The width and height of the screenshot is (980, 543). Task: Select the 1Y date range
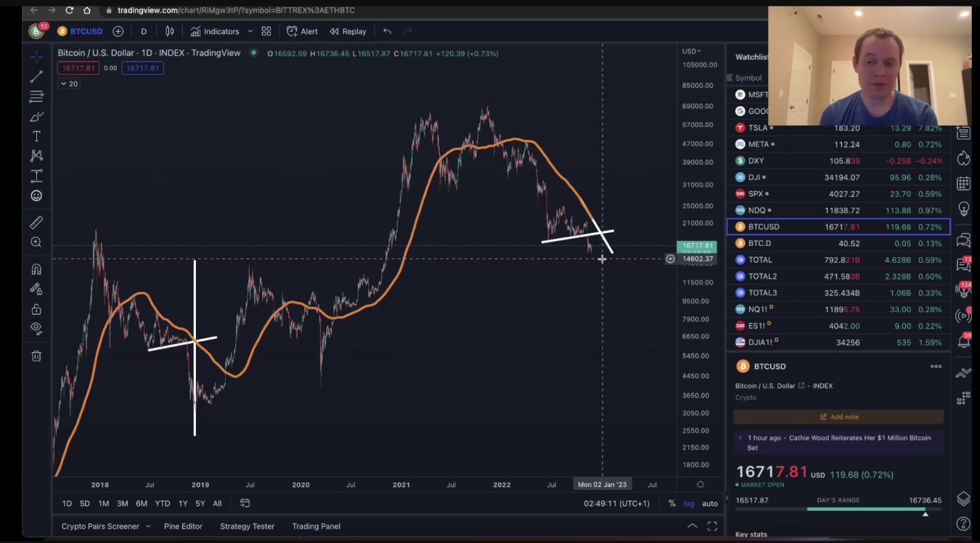coord(183,503)
